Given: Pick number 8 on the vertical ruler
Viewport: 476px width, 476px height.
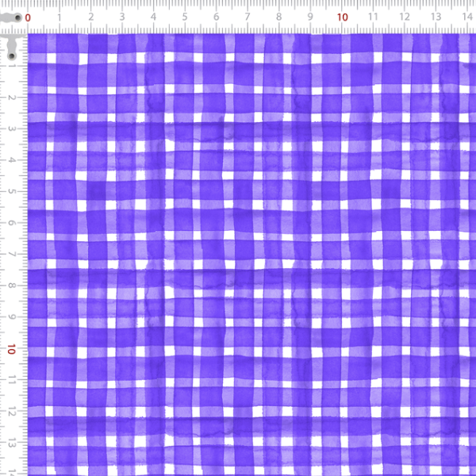Looking at the screenshot, I should click(x=12, y=286).
